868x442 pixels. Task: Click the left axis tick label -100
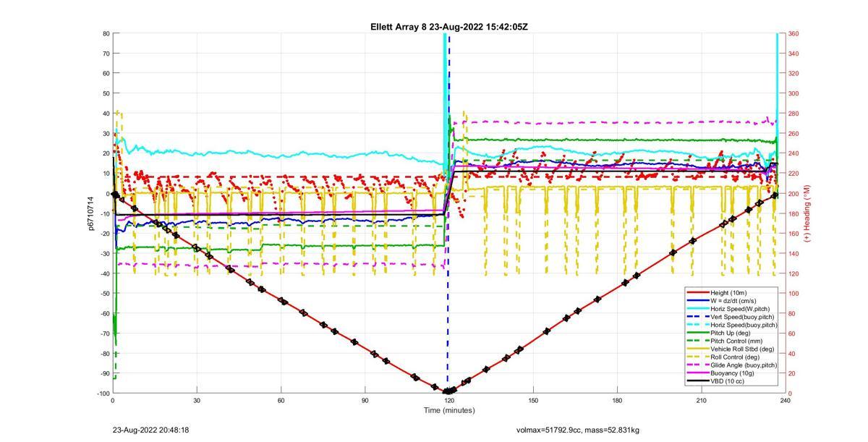pyautogui.click(x=102, y=393)
